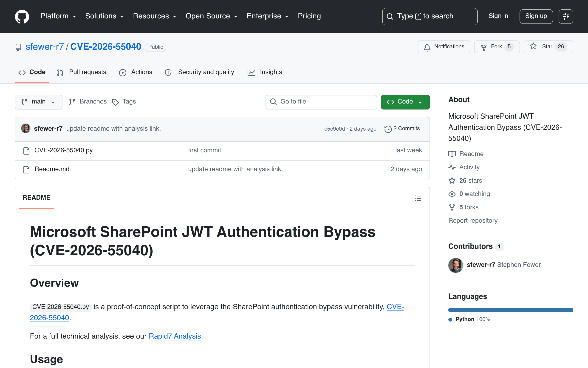Open the Insights tab
The image size is (588, 368).
(x=265, y=72)
